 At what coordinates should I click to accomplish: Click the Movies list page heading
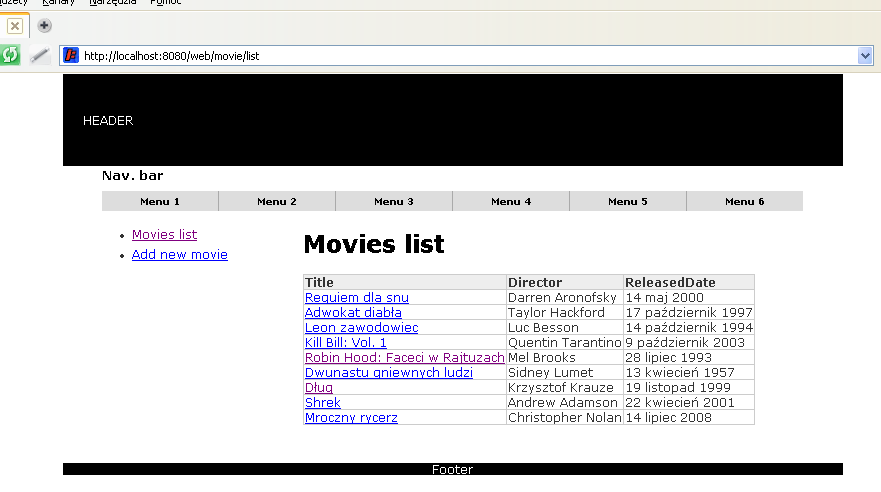click(374, 244)
